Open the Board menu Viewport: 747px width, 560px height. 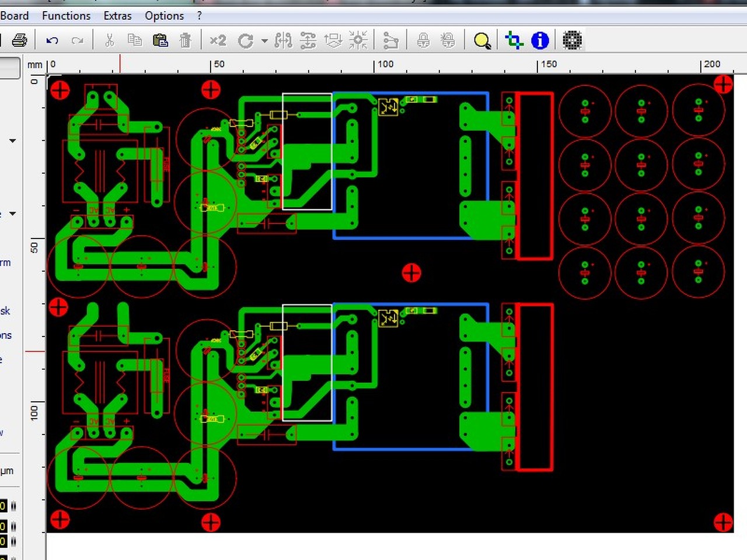(x=14, y=16)
